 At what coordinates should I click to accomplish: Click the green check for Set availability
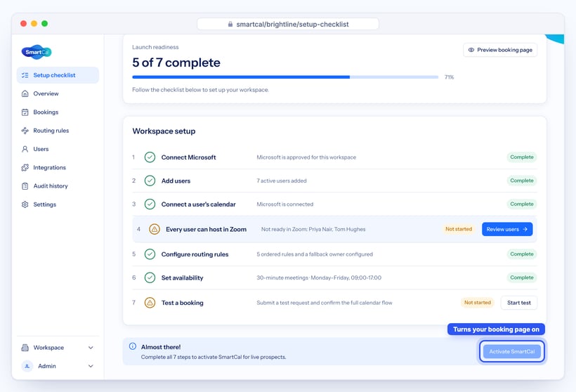150,277
